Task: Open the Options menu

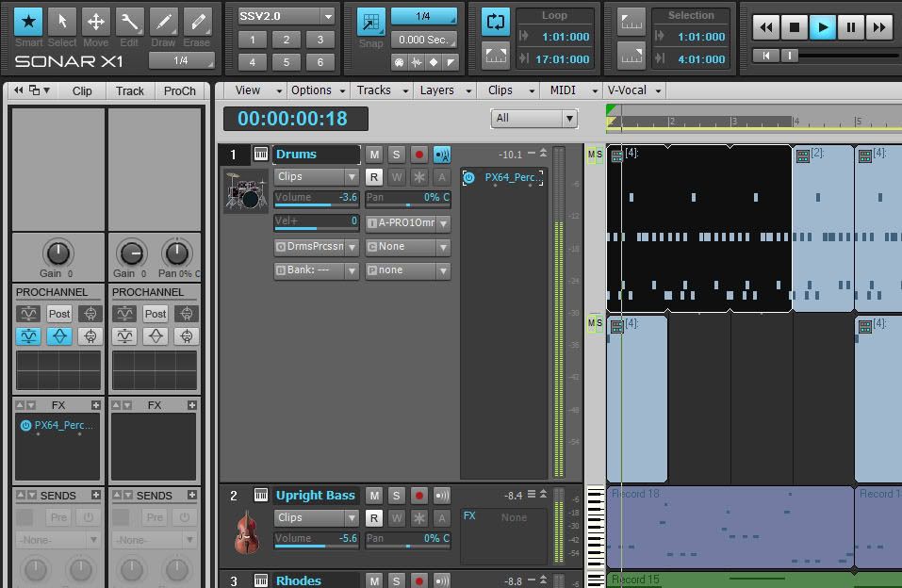Action: point(316,90)
